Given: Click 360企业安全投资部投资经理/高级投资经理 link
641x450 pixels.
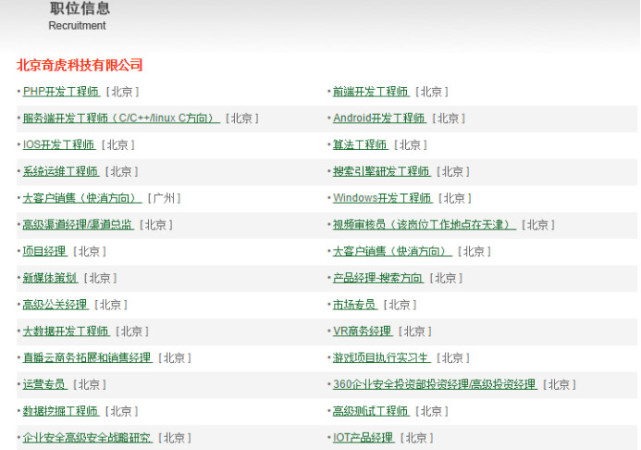Looking at the screenshot, I should pos(435,384).
